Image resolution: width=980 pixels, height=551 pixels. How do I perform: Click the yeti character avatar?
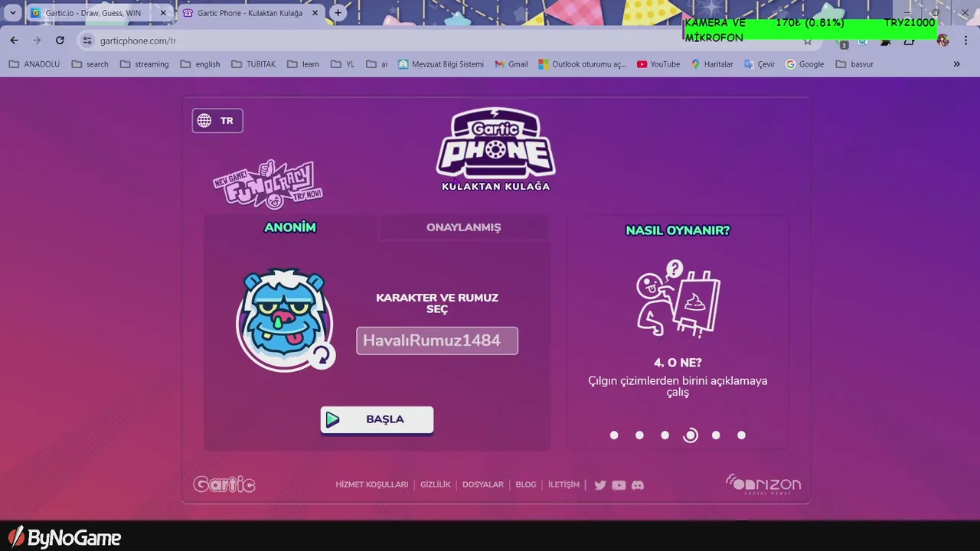tap(285, 320)
